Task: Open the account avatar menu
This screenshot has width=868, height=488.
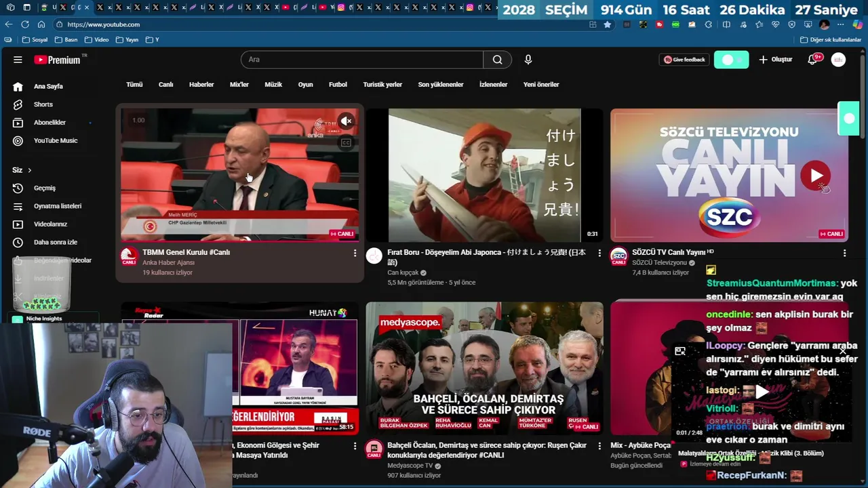Action: tap(839, 60)
